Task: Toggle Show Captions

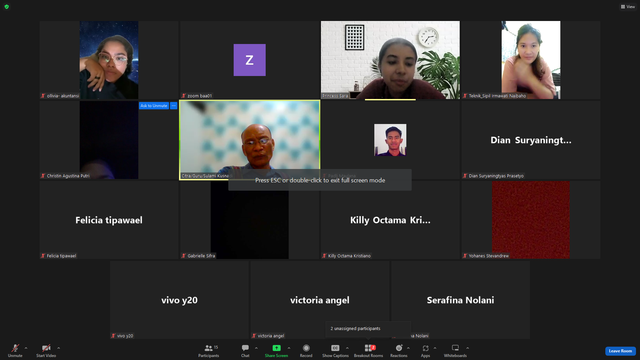Action: 335,350
